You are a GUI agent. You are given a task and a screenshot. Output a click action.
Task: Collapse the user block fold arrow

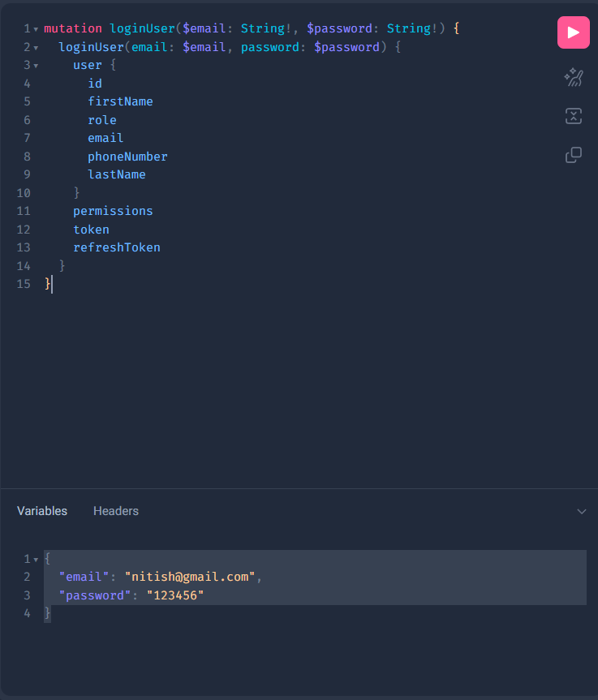click(36, 66)
